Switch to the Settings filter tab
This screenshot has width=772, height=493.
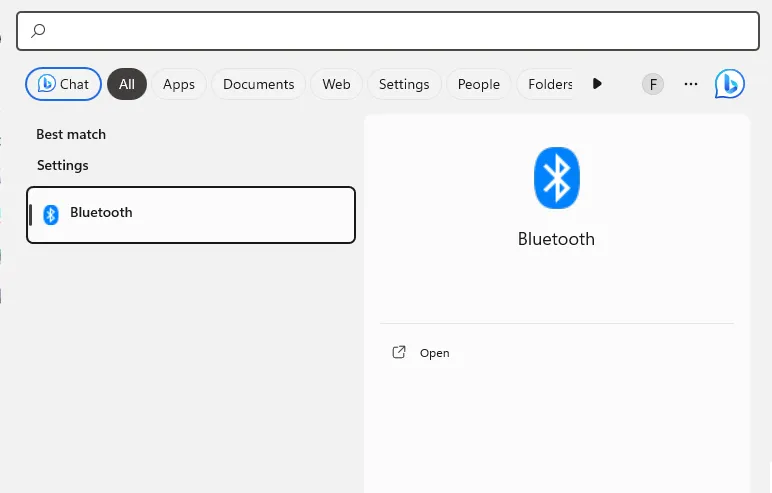[404, 84]
